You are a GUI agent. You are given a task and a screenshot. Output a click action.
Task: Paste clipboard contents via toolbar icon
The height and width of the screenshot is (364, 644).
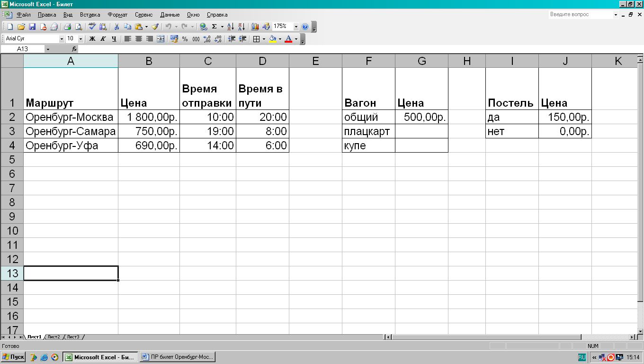click(138, 27)
